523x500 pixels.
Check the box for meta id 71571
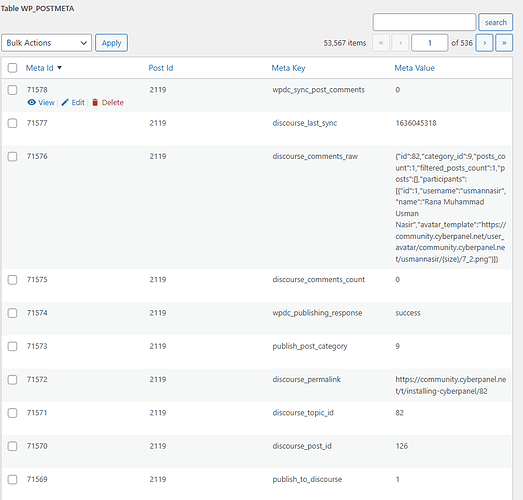click(12, 413)
